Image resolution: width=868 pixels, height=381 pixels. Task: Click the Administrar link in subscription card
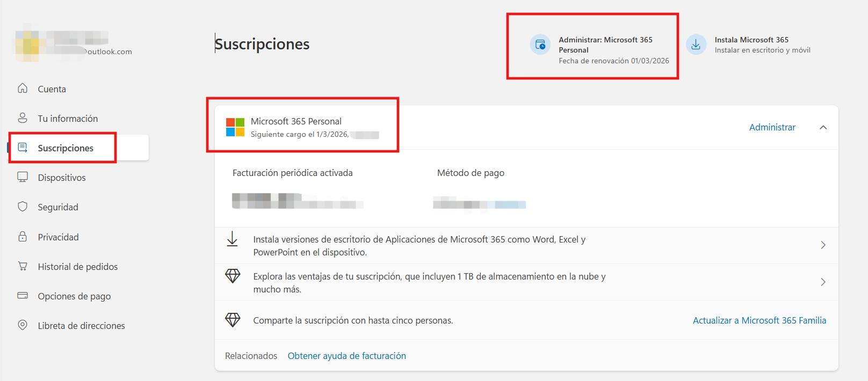pyautogui.click(x=772, y=127)
